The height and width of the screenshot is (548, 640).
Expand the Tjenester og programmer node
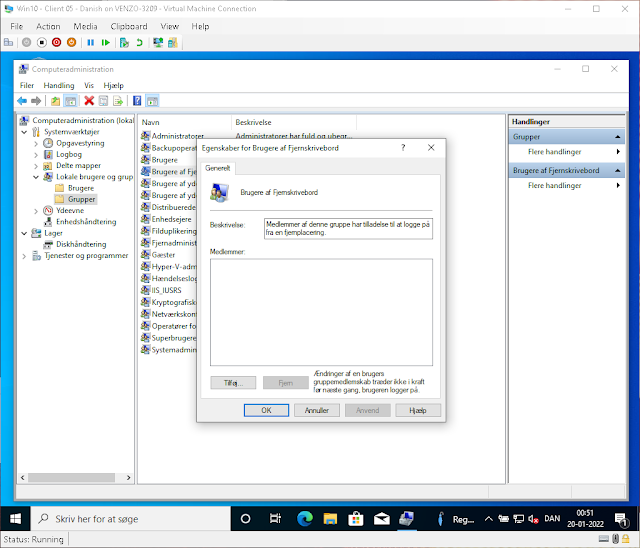24,256
